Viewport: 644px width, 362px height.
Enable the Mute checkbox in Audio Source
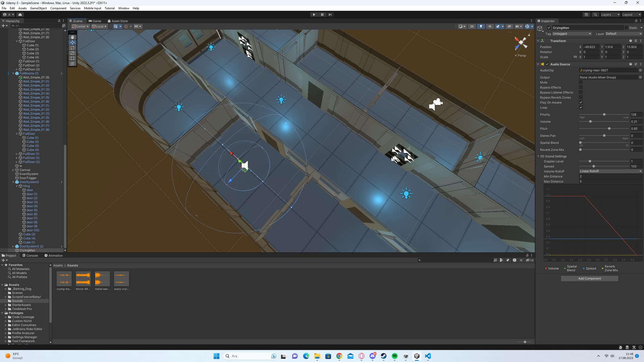(581, 82)
